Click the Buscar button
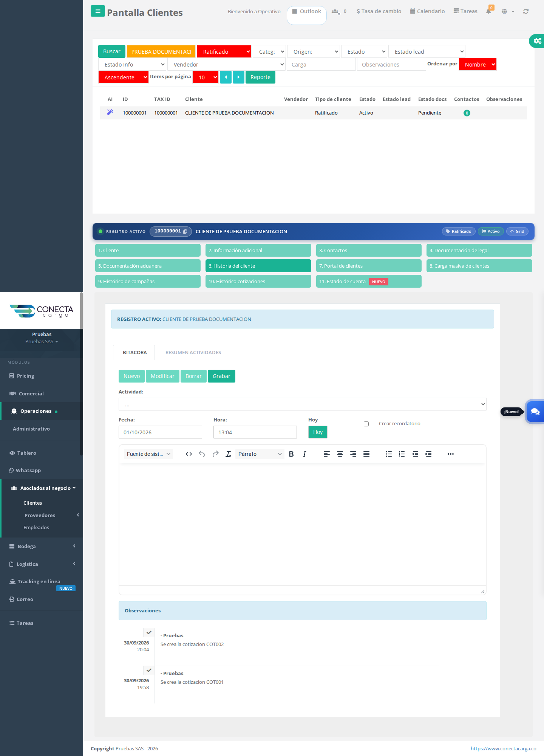This screenshot has width=544, height=756. [111, 51]
